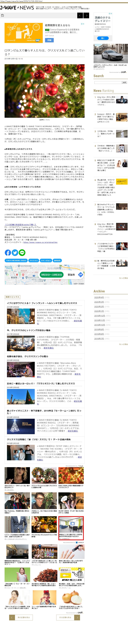Click もっと見る under News Ranking

coord(123,278)
